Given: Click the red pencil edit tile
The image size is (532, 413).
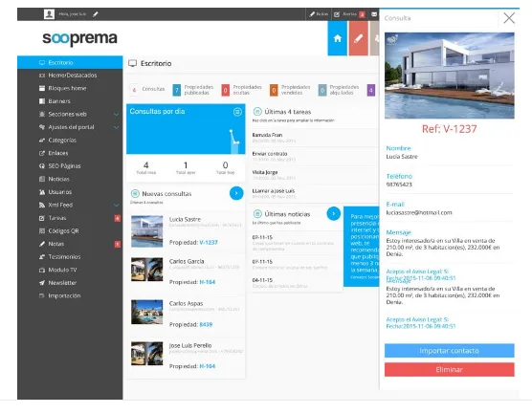Looking at the screenshot, I should pyautogui.click(x=358, y=38).
